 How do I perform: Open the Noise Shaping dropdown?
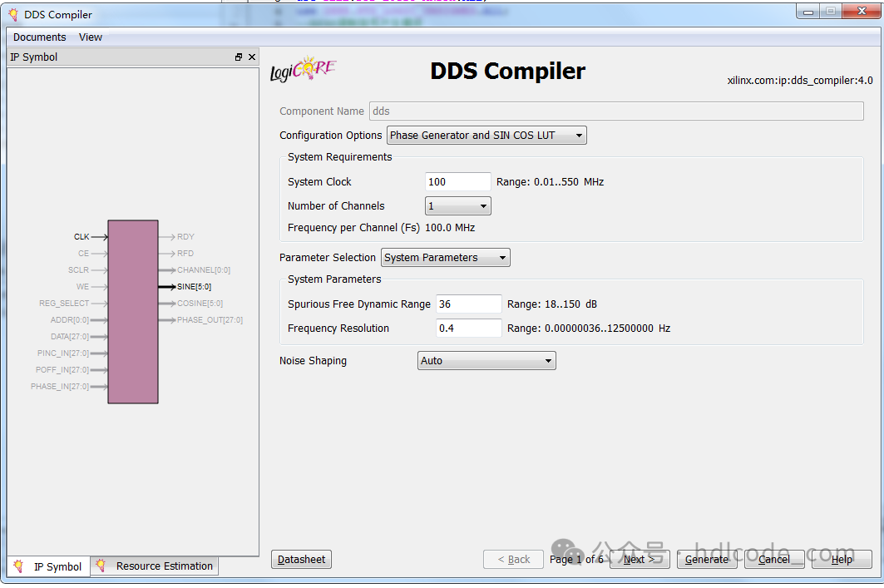486,361
